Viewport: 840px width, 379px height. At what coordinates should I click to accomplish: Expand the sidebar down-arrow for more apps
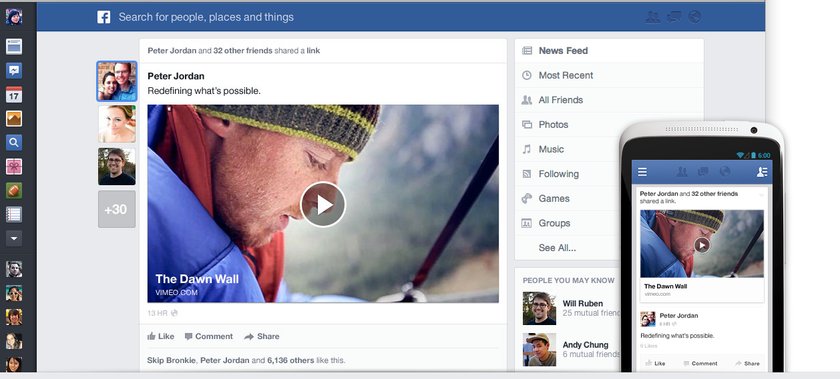tap(14, 238)
